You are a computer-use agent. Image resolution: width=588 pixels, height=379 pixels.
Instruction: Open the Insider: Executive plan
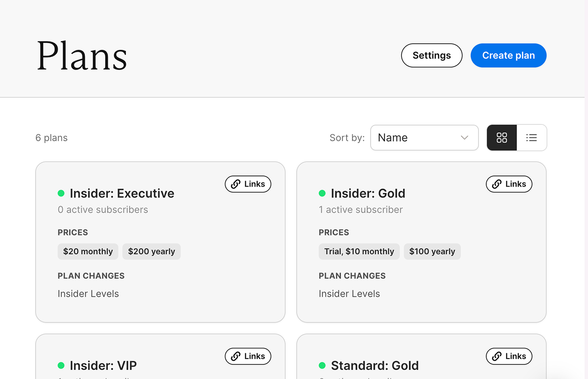point(122,193)
